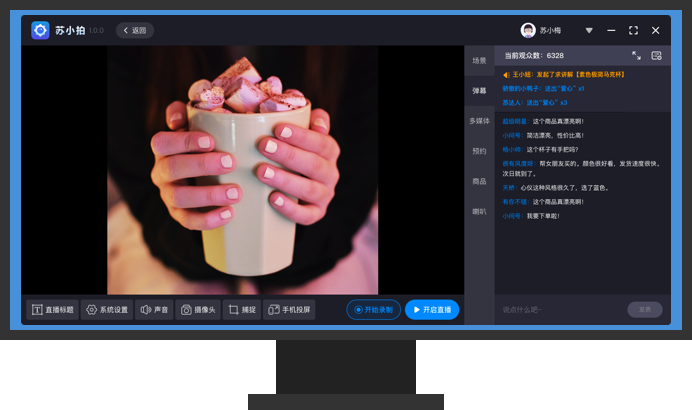The height and width of the screenshot is (410, 692).
Task: Toggle 开始录制 to start recording
Action: tap(374, 310)
